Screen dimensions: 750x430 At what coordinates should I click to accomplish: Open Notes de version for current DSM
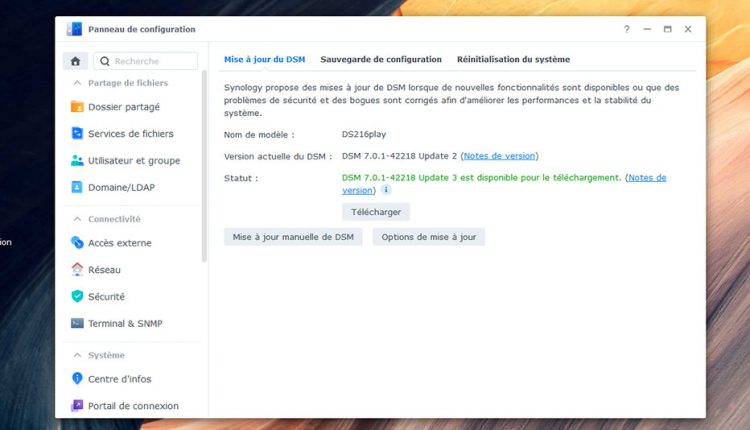499,156
